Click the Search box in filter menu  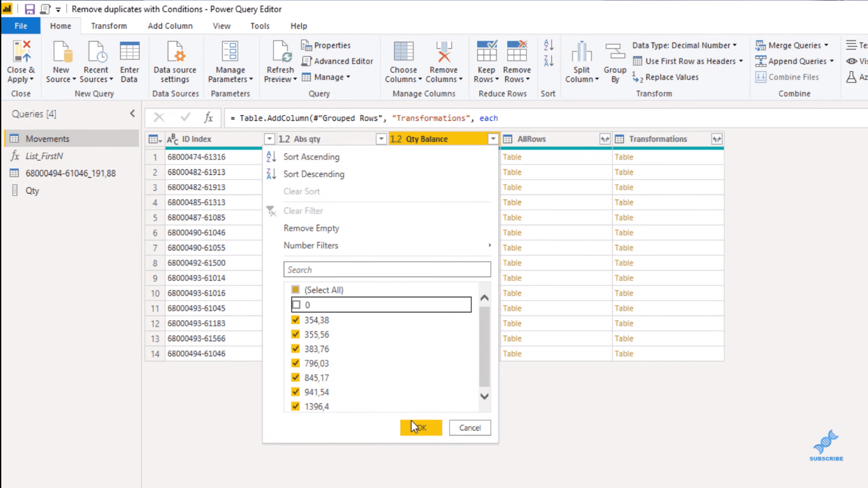coord(387,269)
